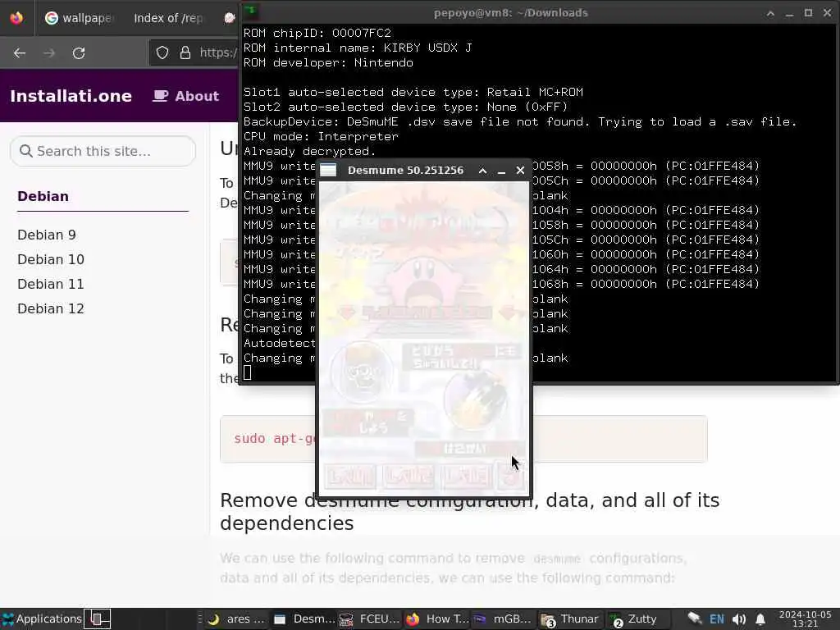Screen dimensions: 840x630
Task: Click the 'ROM internal name: KIRBY USDX J' line
Action: pyautogui.click(x=358, y=48)
